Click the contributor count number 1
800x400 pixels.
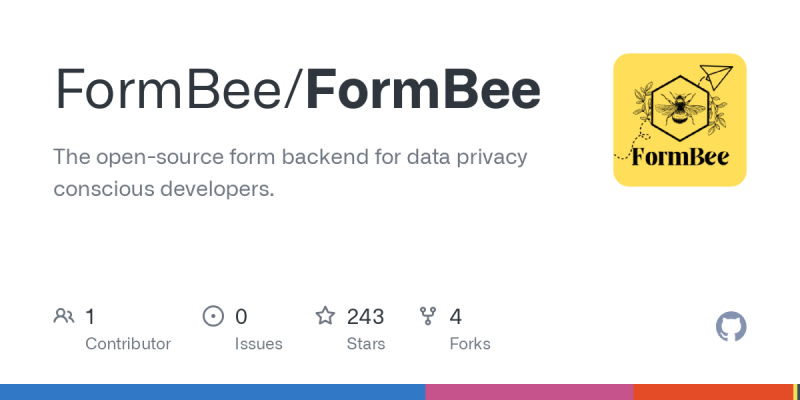pos(90,317)
